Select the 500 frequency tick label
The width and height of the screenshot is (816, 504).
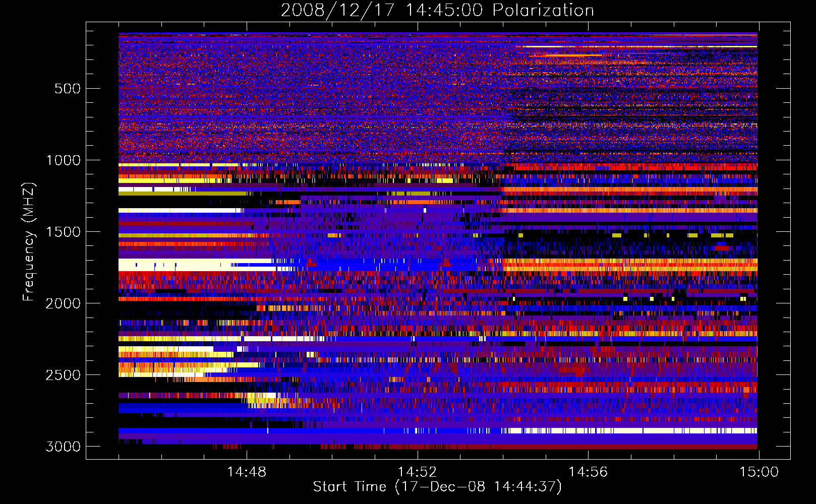pyautogui.click(x=67, y=89)
